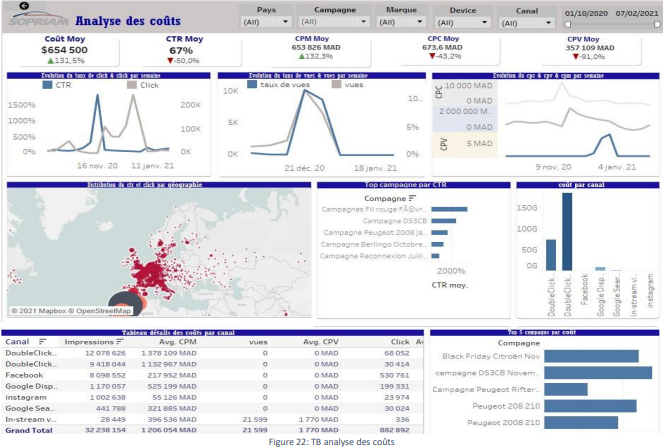Click the instagram row in the canal table

click(x=212, y=397)
